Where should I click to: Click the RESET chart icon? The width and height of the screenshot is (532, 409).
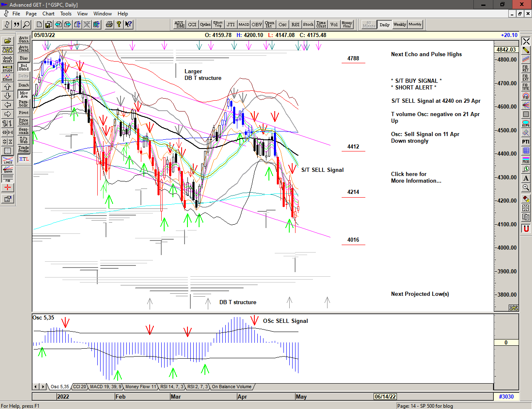pyautogui.click(x=7, y=59)
